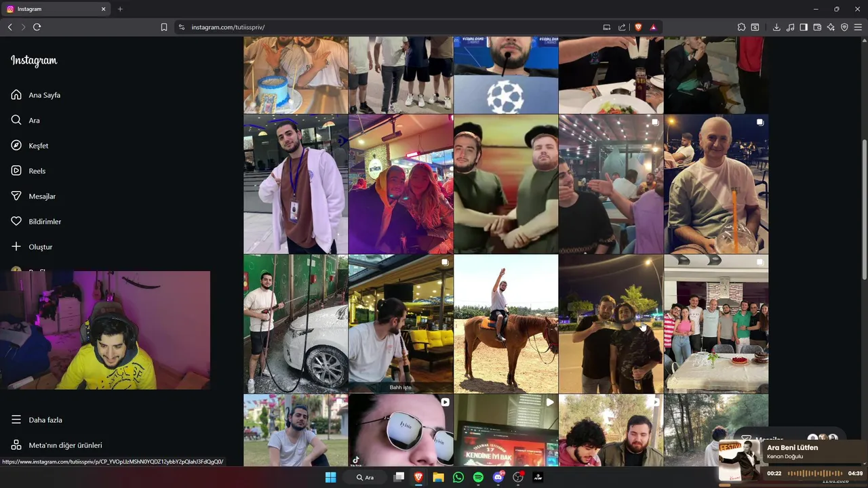868x488 pixels.
Task: Open post of man washing white car
Action: click(x=296, y=324)
